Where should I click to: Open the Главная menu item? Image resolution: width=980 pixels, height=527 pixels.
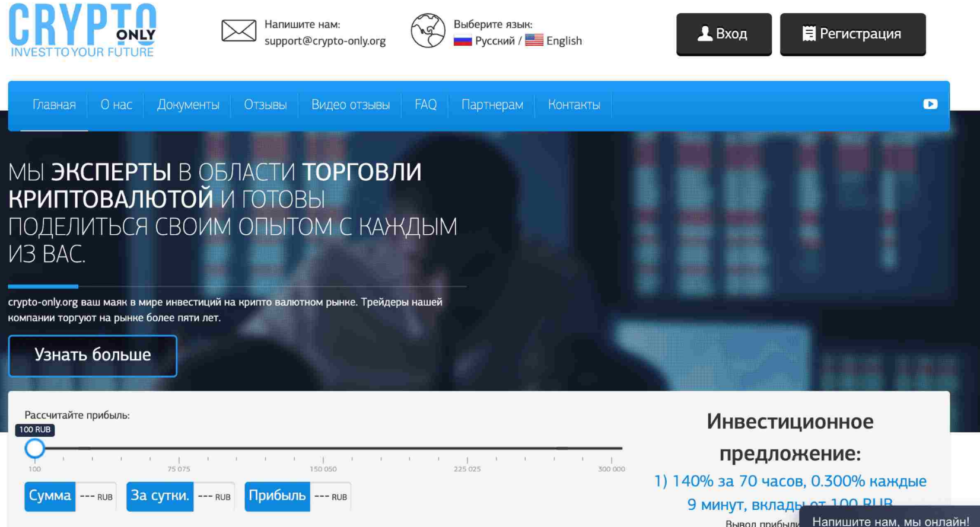pos(54,105)
